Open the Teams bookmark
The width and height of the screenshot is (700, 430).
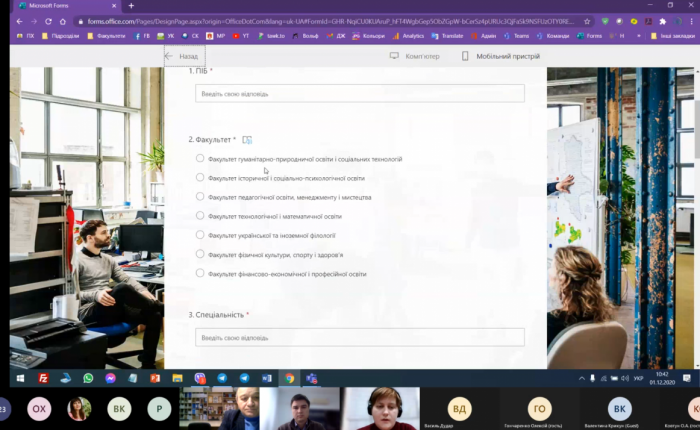[x=517, y=36]
